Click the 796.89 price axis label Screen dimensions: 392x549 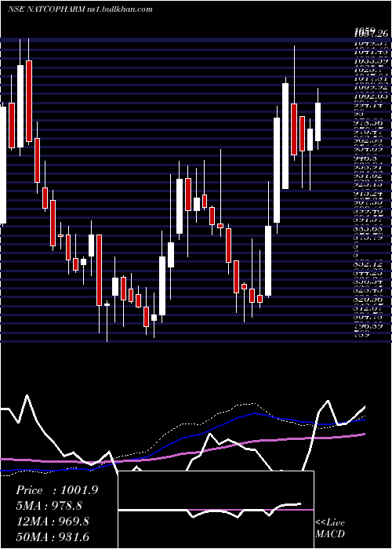click(x=368, y=326)
